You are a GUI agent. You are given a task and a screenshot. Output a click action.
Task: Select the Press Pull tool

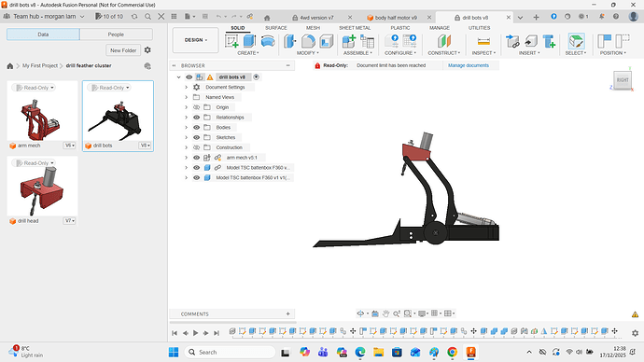click(x=290, y=41)
